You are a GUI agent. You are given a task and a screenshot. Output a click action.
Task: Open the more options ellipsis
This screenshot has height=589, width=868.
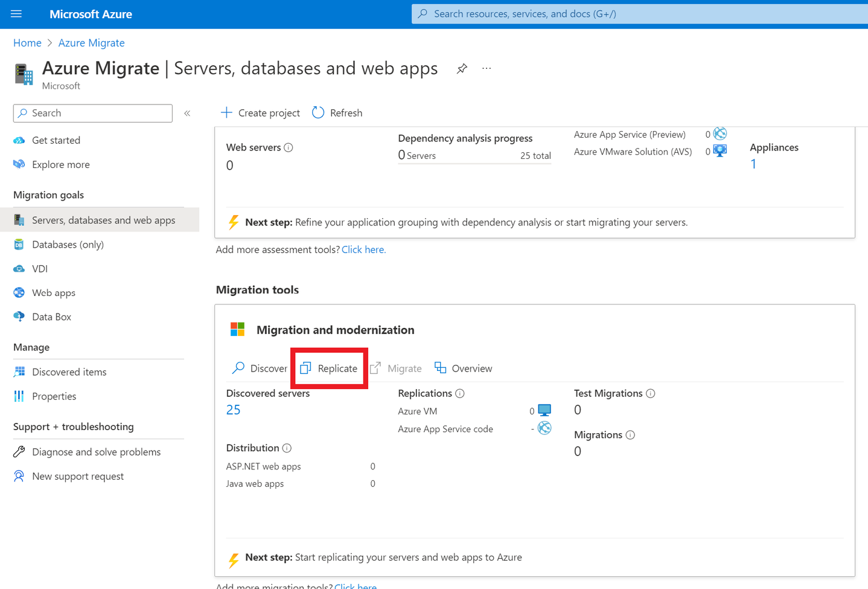pyautogui.click(x=487, y=68)
